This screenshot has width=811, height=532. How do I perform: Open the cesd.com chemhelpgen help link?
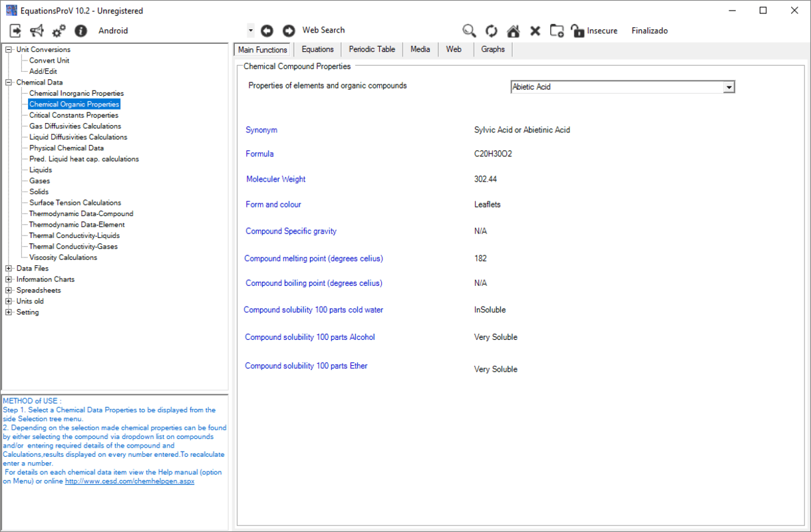coord(130,481)
